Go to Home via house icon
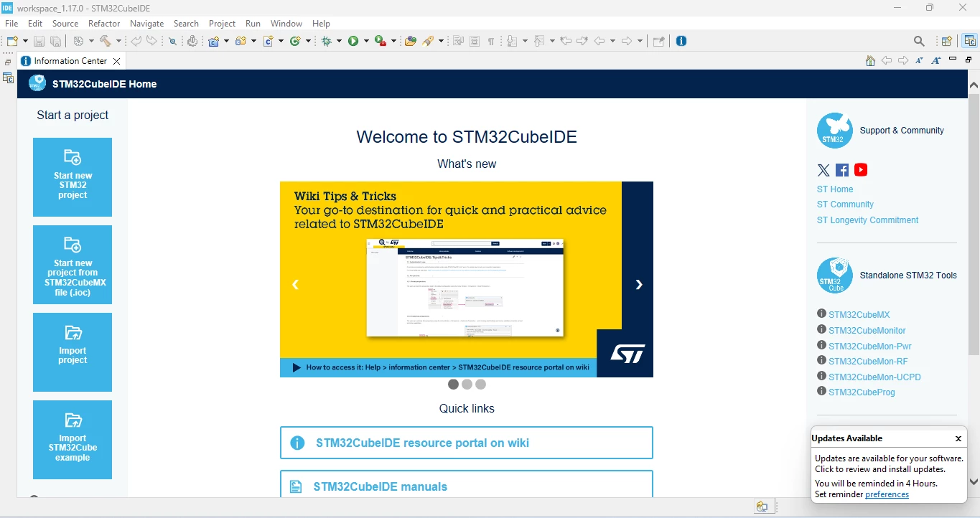The height and width of the screenshot is (518, 980). 870,61
